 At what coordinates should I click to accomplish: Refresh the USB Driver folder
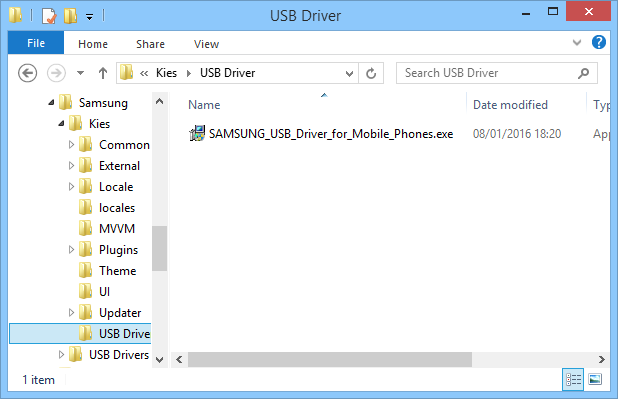click(371, 73)
